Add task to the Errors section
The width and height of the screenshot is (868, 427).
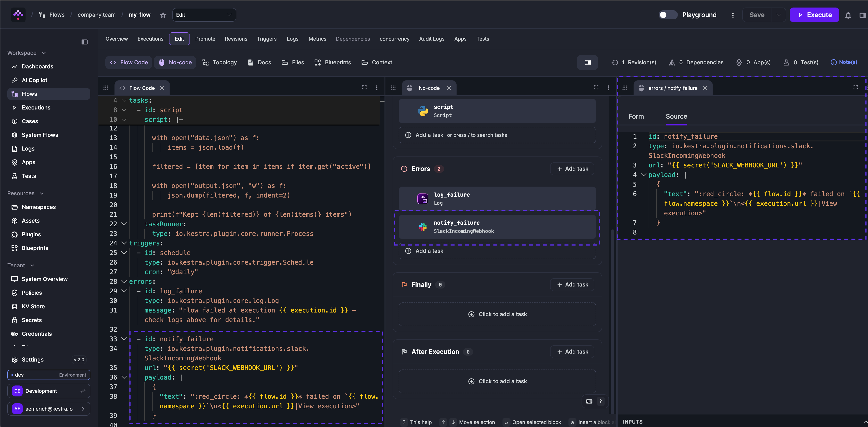click(x=572, y=169)
